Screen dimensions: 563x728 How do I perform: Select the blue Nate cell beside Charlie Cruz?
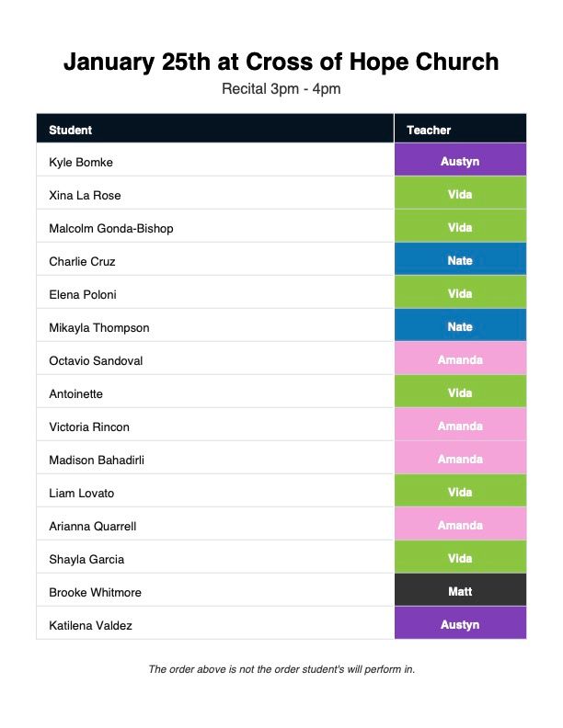(460, 260)
